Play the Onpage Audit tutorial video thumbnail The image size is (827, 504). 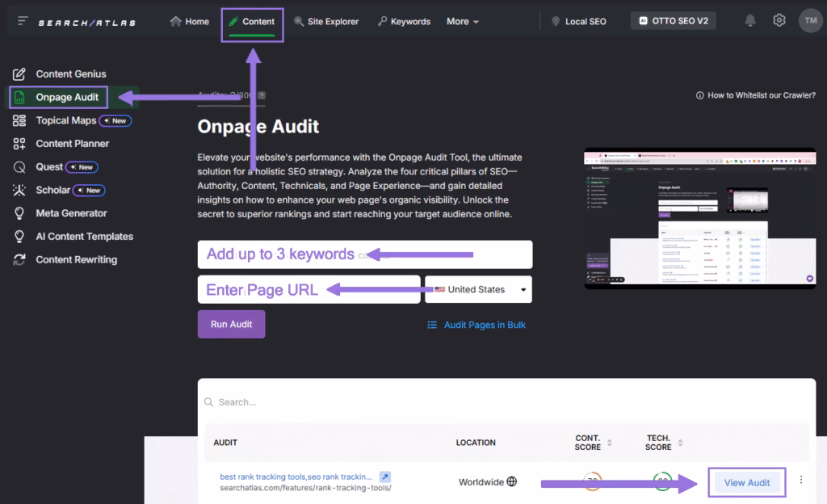point(699,218)
